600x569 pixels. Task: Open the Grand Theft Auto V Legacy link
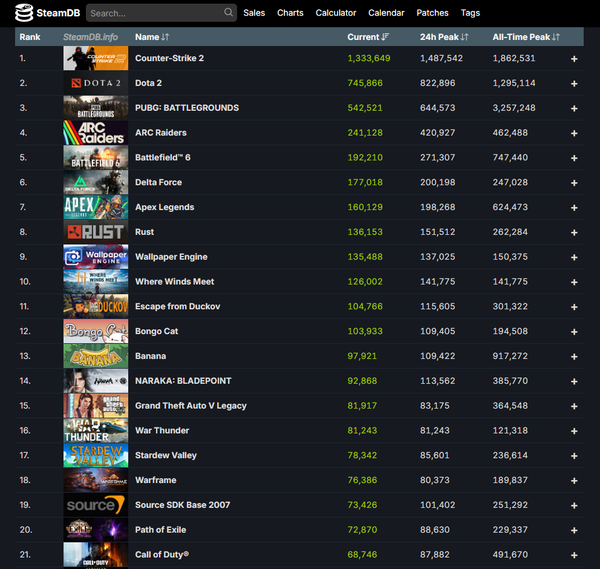point(190,406)
